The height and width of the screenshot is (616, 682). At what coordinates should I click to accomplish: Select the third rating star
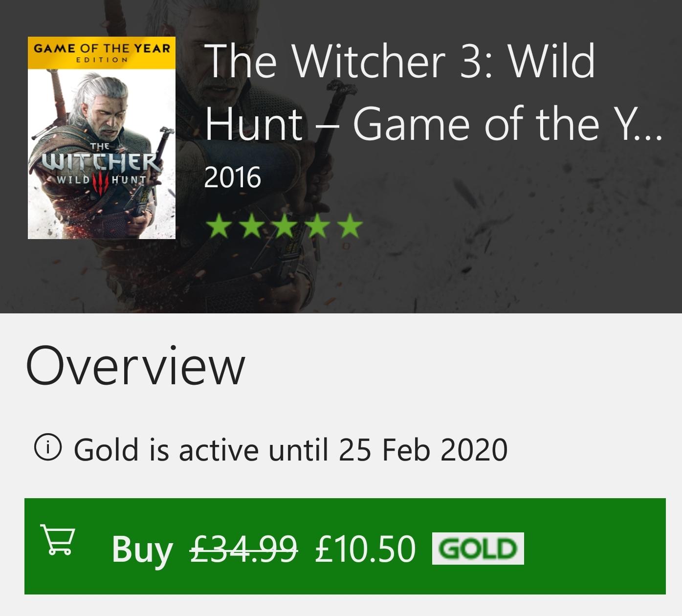285,226
